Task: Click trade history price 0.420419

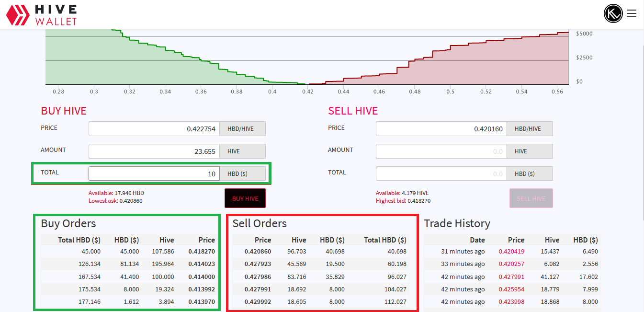Action: click(x=511, y=252)
